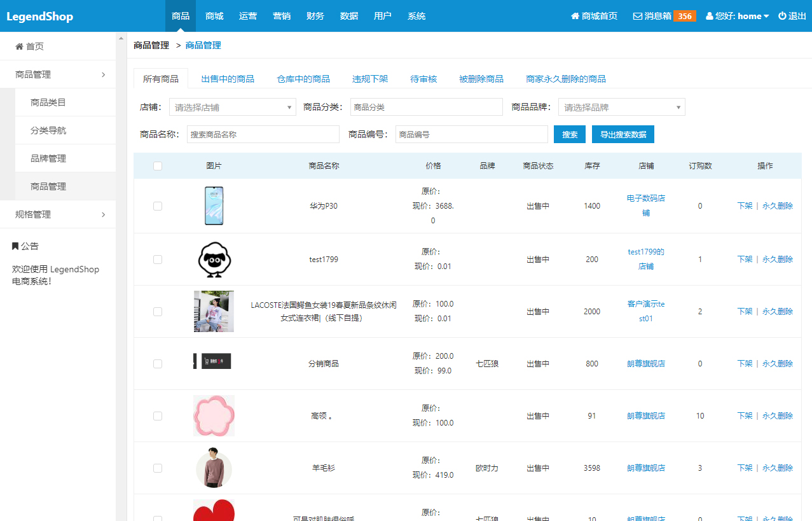Tick the select-all checkbox in table header
The height and width of the screenshot is (521, 812).
coord(158,165)
